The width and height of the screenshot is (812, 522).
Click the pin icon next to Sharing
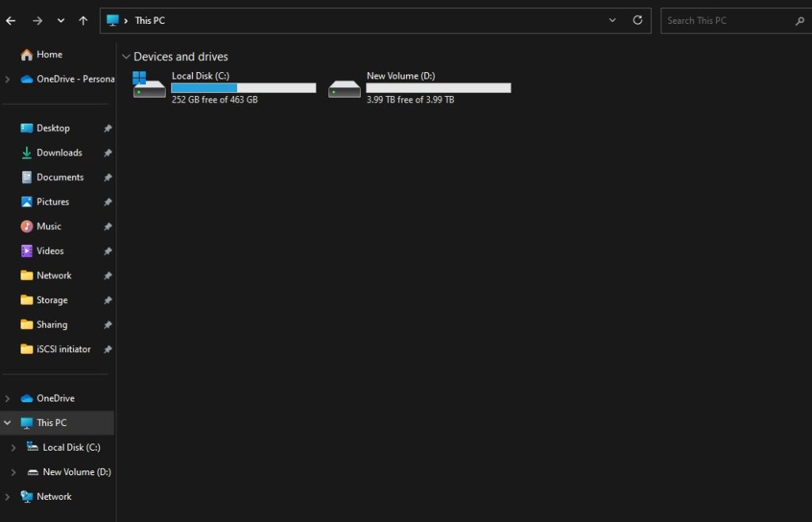(x=107, y=324)
